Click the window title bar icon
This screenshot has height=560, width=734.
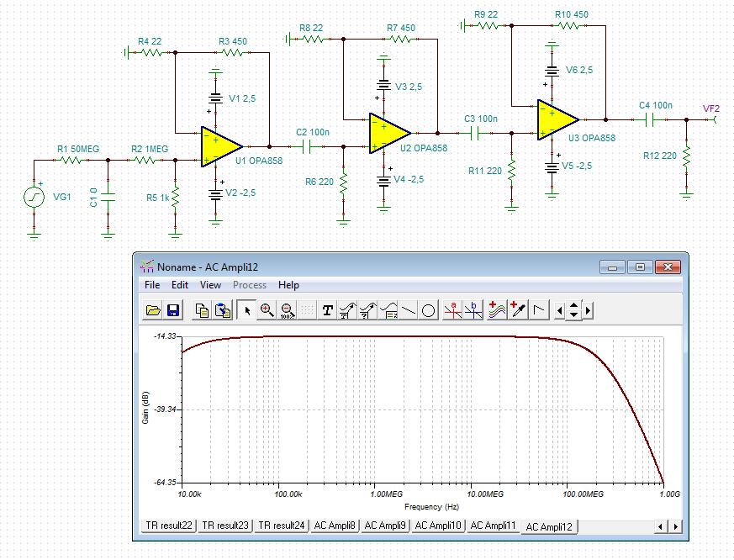click(x=147, y=267)
